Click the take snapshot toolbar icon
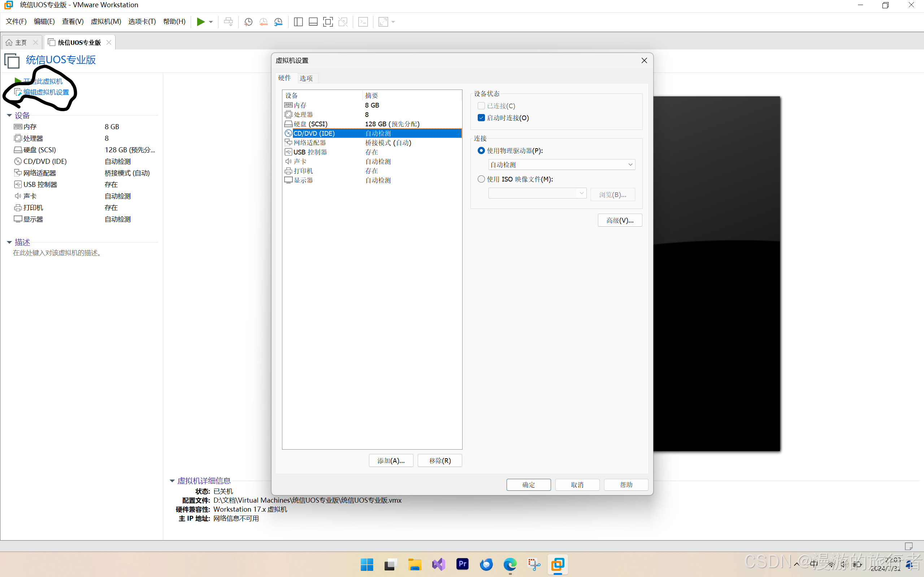Viewport: 924px width, 577px height. (x=248, y=22)
